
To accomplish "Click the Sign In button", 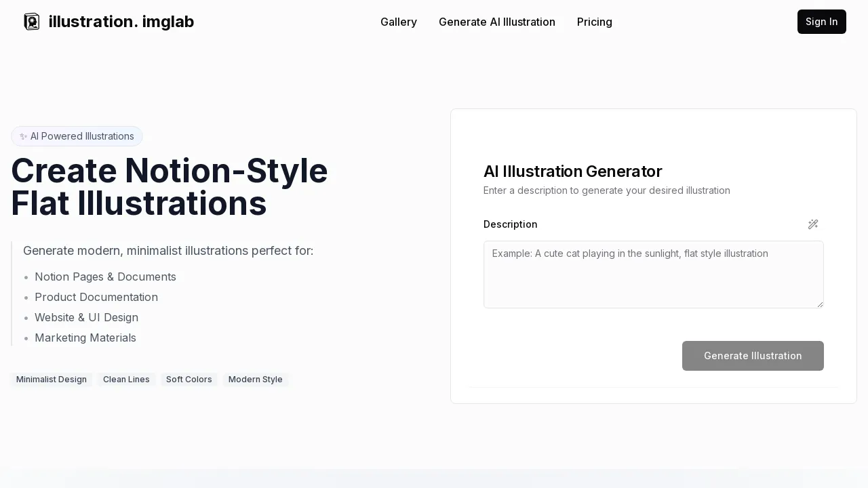I will tap(821, 22).
